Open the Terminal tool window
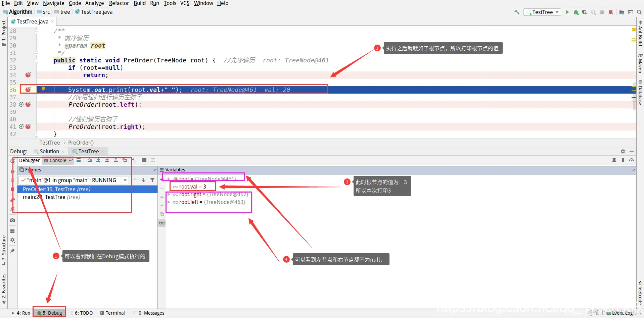This screenshot has height=318, width=644. coord(112,313)
